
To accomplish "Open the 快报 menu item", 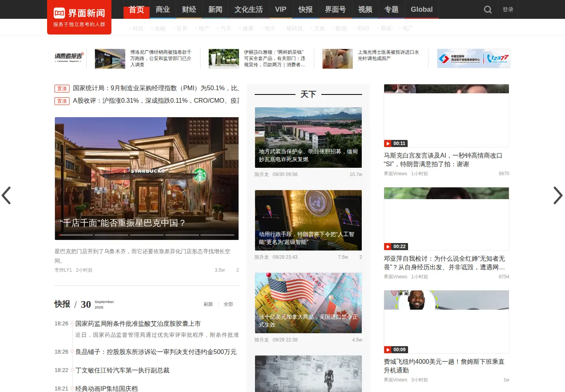I will (306, 9).
